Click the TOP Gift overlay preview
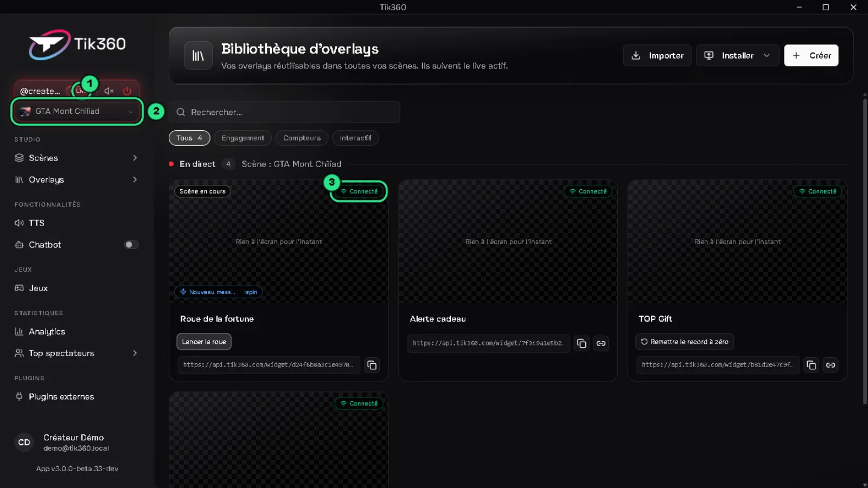 pos(737,242)
